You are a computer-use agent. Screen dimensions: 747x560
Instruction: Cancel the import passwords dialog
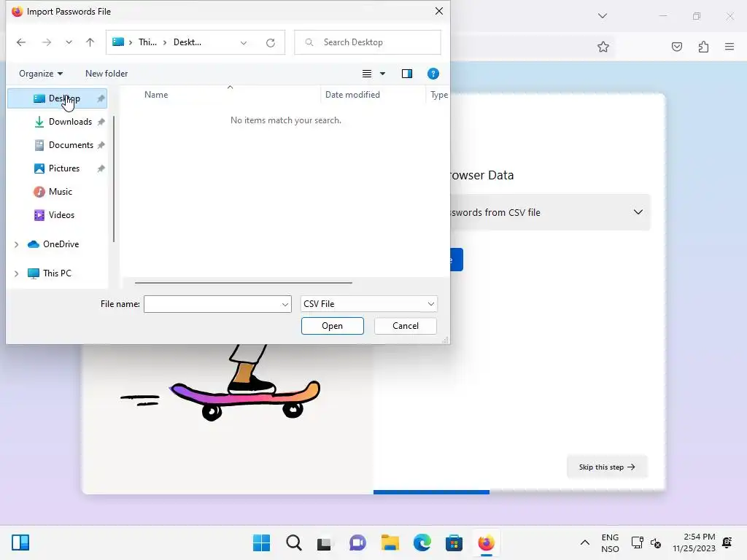pyautogui.click(x=406, y=326)
